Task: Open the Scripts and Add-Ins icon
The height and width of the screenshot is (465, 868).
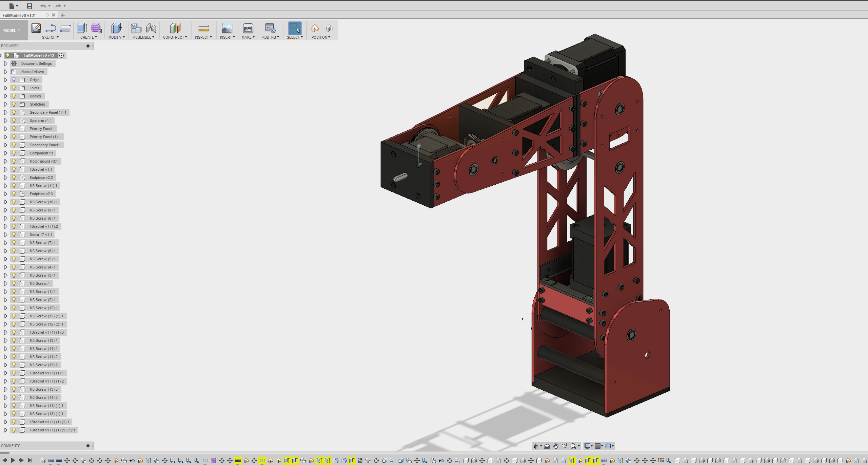Action: pos(270,29)
